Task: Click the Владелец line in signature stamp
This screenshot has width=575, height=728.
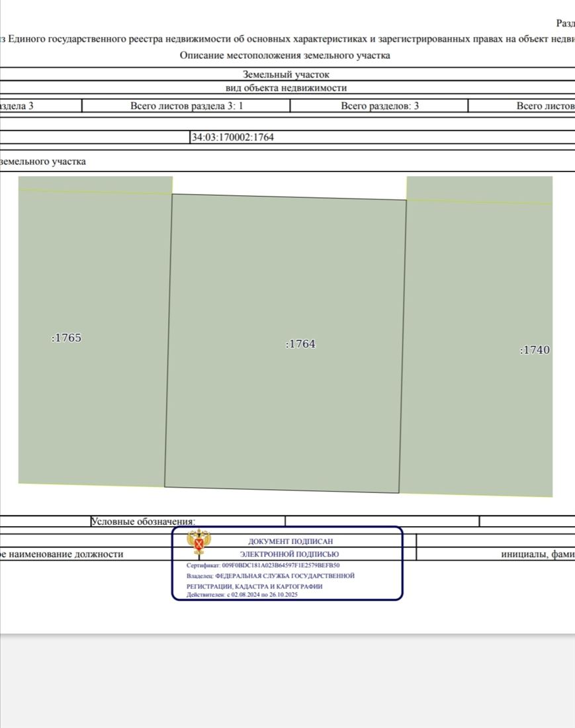Action: 271,576
